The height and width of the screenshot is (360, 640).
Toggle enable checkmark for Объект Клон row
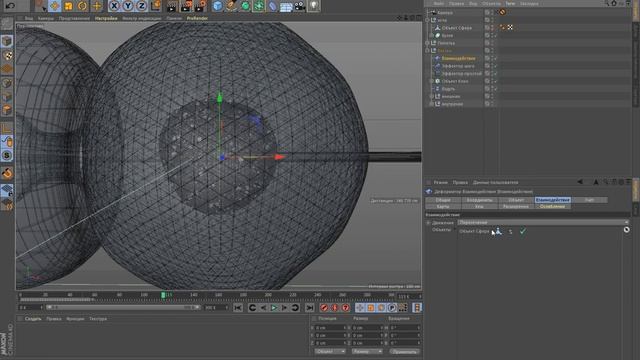pos(495,81)
